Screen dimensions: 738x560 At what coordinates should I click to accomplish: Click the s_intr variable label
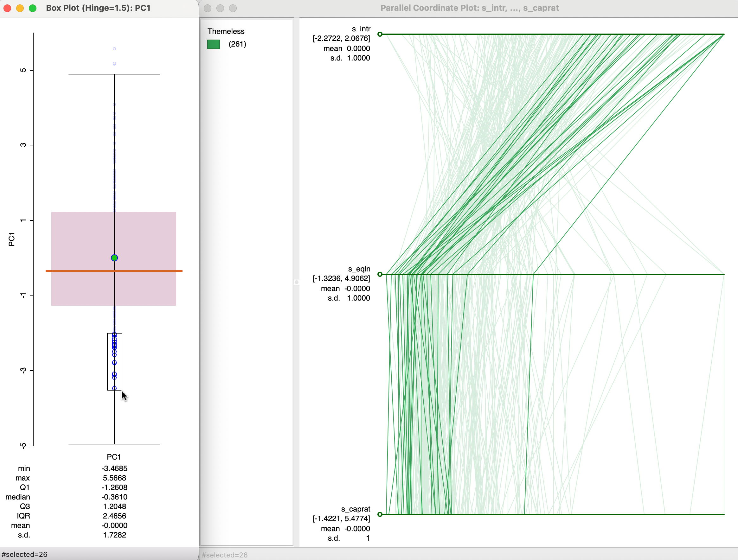click(361, 29)
